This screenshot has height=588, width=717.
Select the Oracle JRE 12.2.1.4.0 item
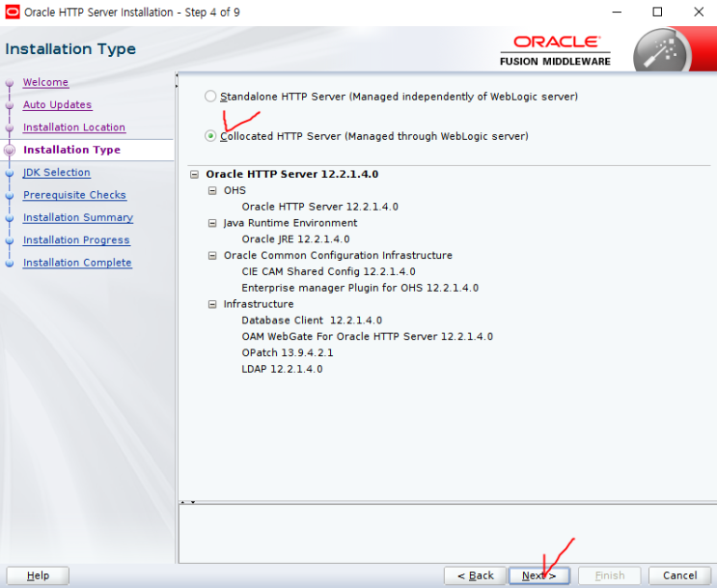click(x=296, y=239)
